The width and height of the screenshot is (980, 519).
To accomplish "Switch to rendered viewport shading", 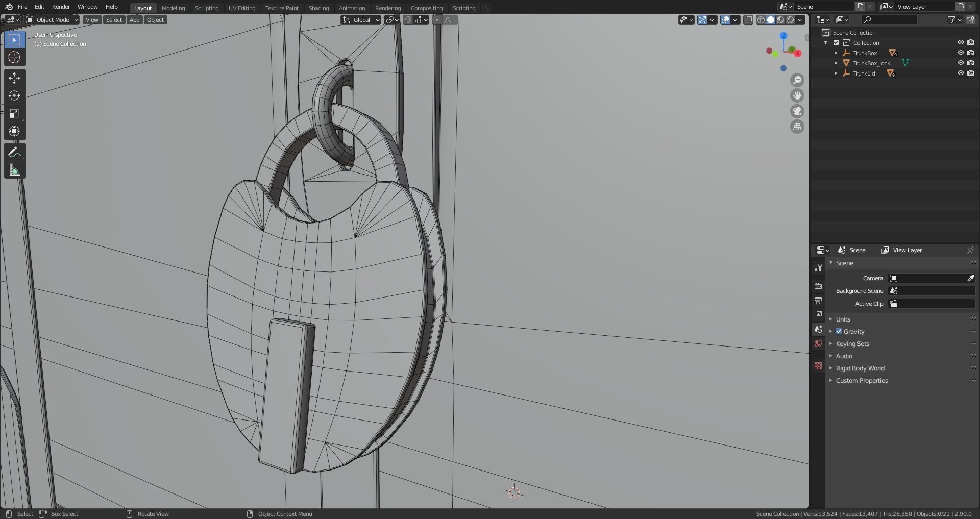I will pyautogui.click(x=790, y=20).
